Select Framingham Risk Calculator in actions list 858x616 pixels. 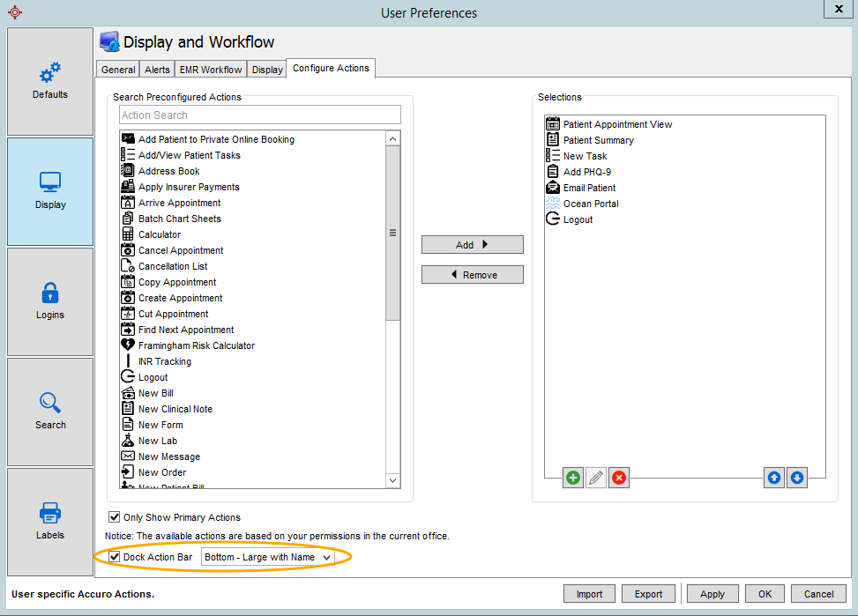tap(196, 345)
